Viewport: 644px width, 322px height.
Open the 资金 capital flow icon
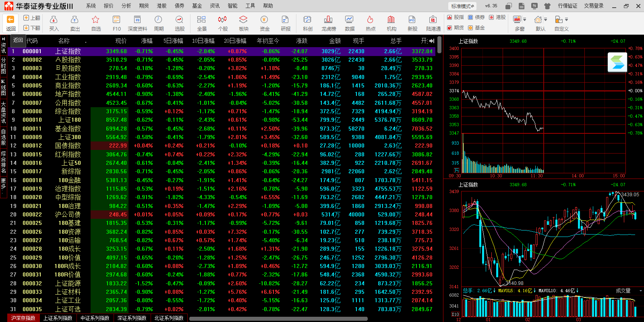(x=264, y=23)
